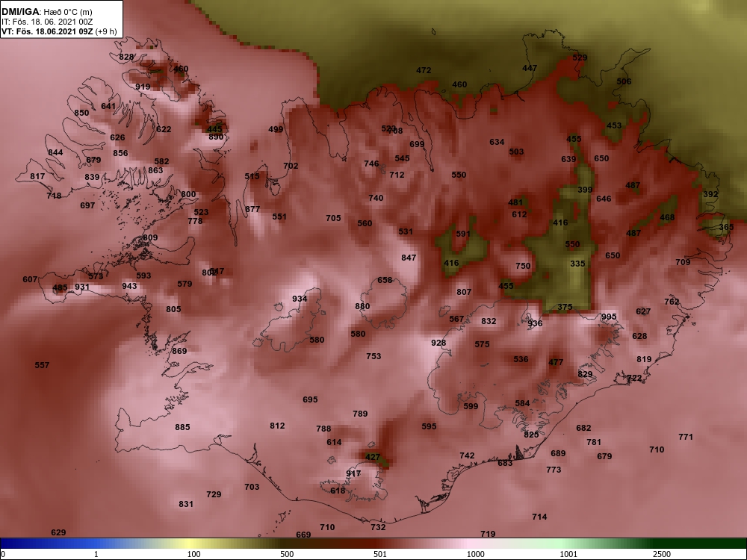
Task: Click the legend label '2500'
Action: point(661,554)
